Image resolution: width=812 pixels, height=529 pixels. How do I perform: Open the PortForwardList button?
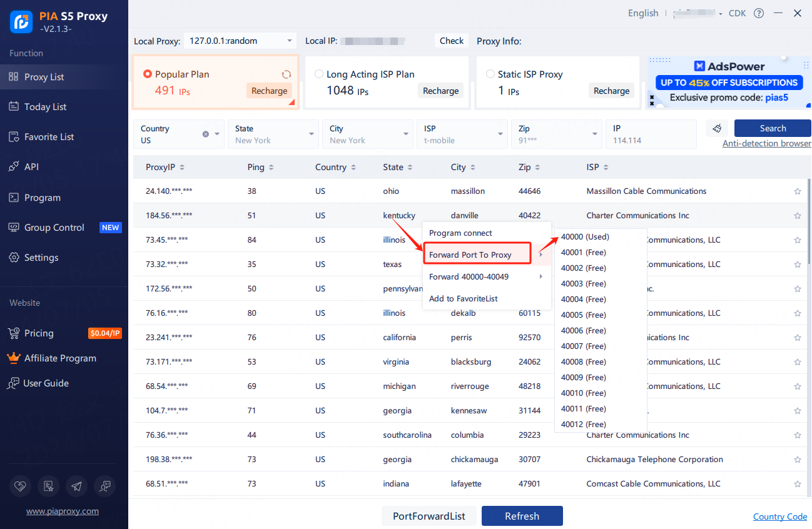429,516
